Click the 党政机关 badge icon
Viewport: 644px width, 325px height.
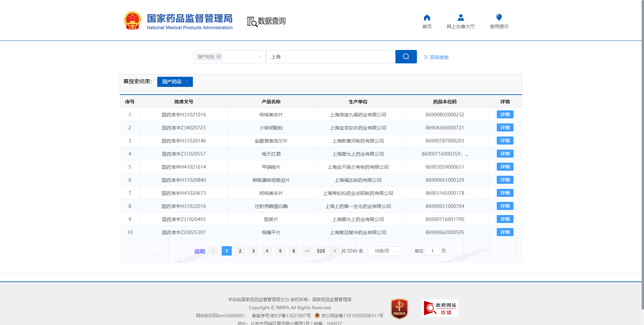pos(399,308)
